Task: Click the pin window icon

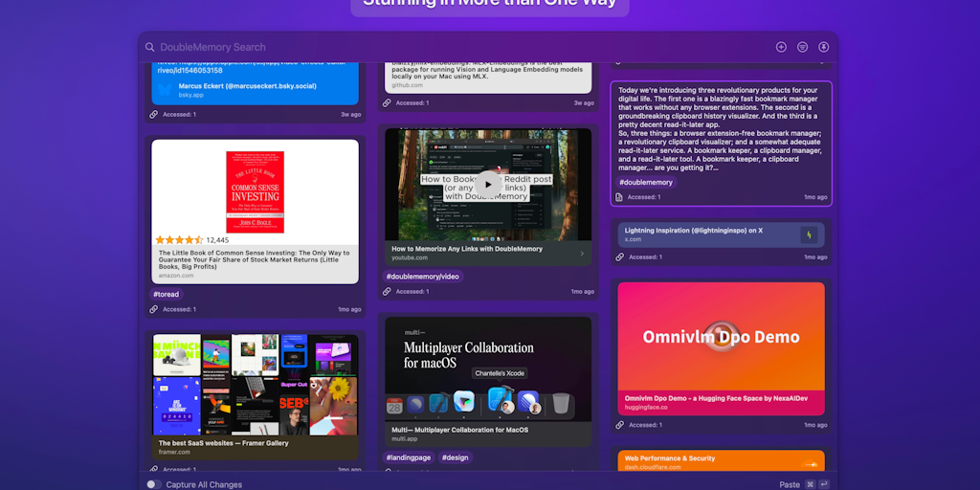Action: [824, 47]
